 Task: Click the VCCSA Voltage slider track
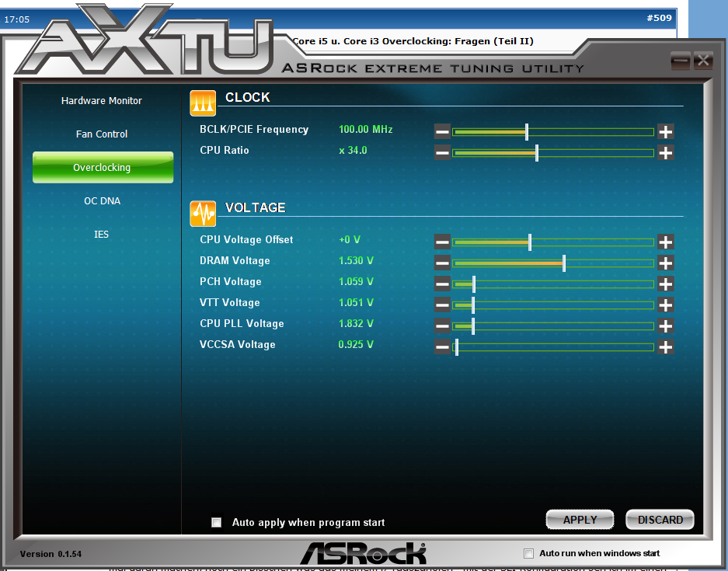(x=553, y=346)
